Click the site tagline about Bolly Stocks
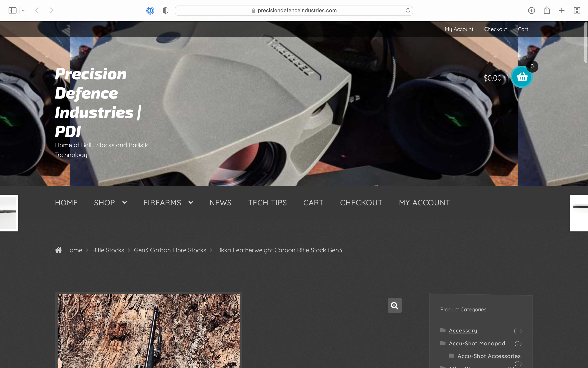This screenshot has height=368, width=588. click(102, 150)
